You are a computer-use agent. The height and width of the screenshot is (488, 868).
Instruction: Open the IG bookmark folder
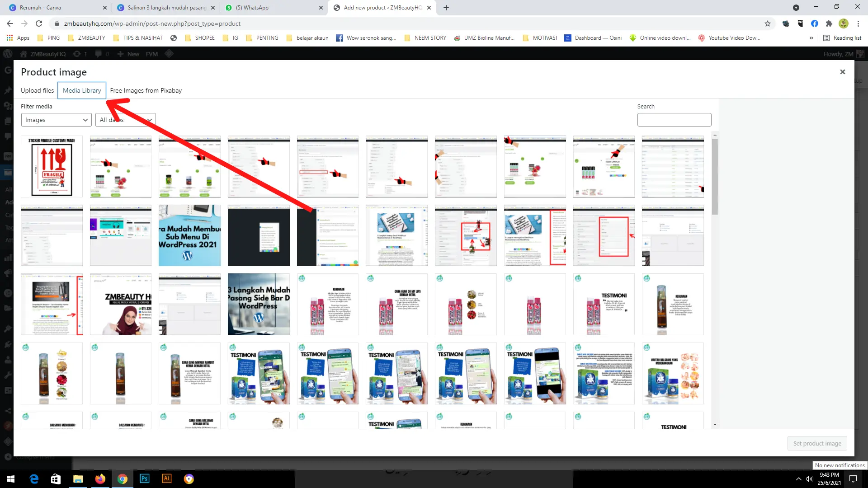pos(231,38)
